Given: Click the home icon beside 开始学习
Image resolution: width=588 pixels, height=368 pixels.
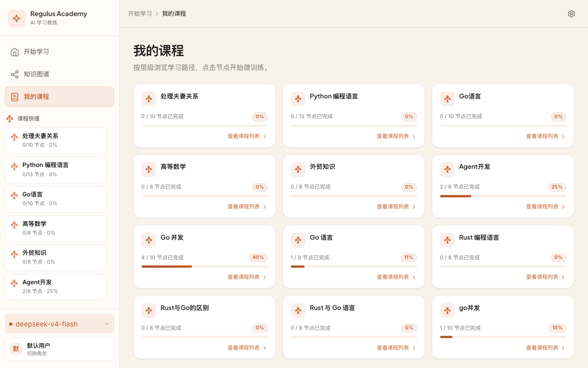Looking at the screenshot, I should click(x=15, y=52).
